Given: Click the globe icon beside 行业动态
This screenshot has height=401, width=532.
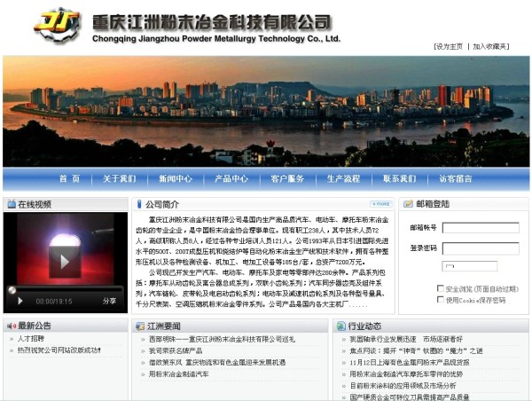Looking at the screenshot, I should tap(340, 326).
